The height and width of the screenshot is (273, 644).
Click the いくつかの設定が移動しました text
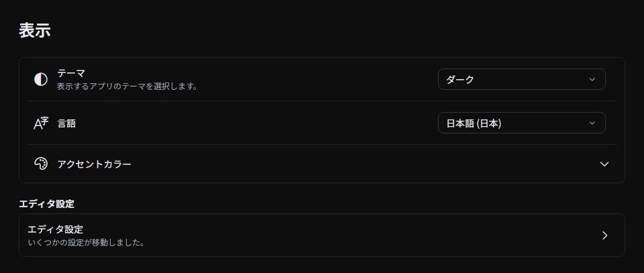[x=87, y=243]
